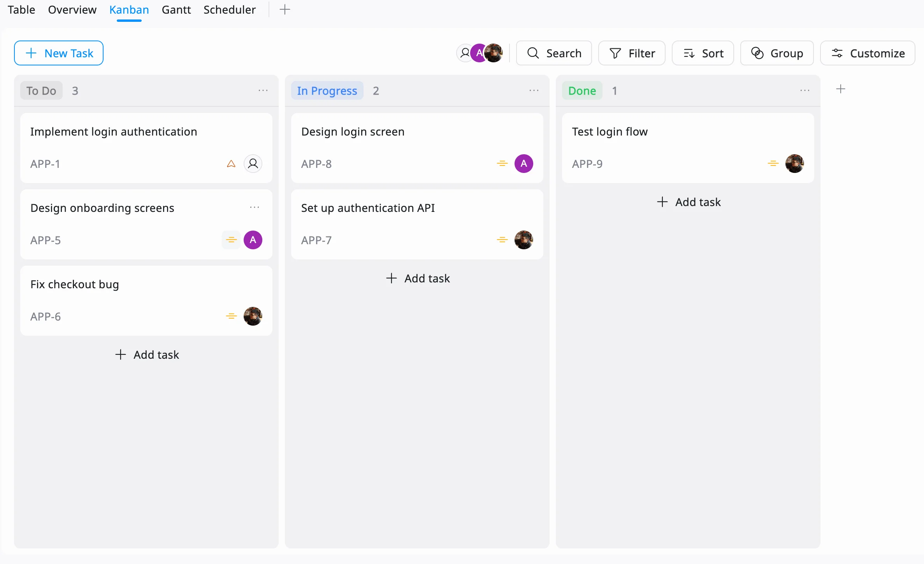
Task: Click the photo avatar on Fix checkout bug card
Action: [x=253, y=316]
